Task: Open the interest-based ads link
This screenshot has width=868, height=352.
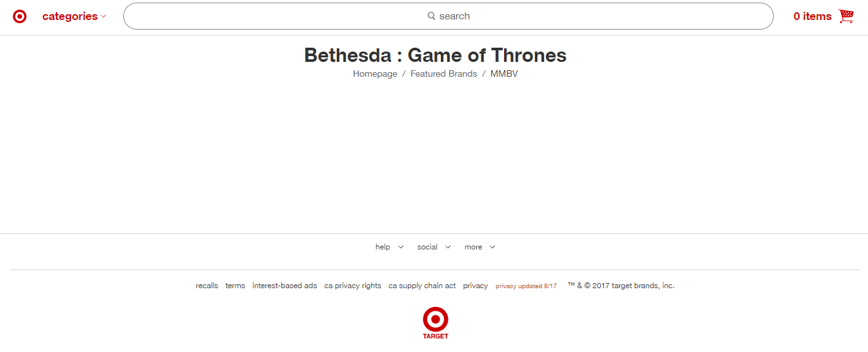Action: [285, 286]
